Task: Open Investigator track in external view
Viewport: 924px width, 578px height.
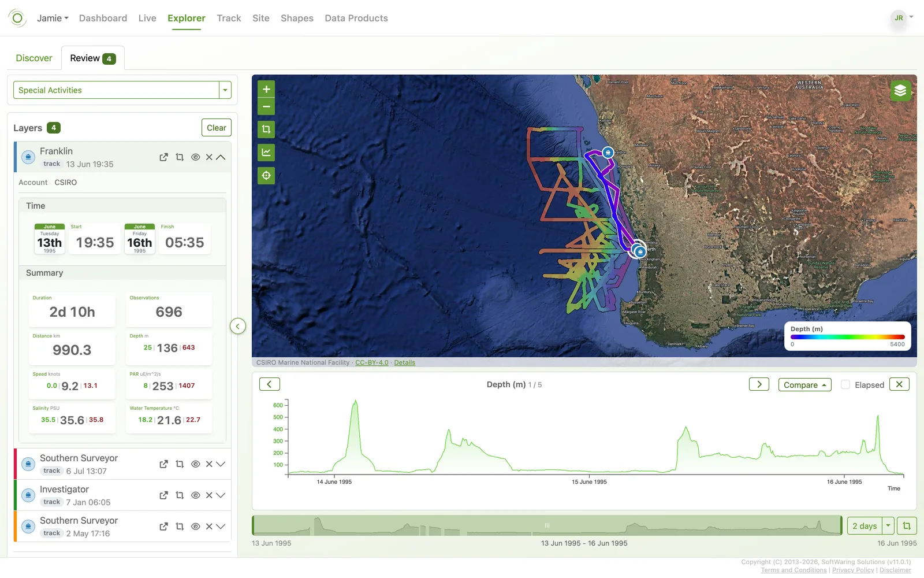Action: [163, 495]
